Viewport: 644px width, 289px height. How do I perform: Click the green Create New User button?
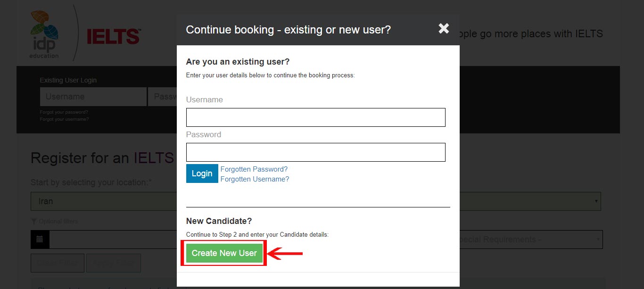pyautogui.click(x=224, y=253)
